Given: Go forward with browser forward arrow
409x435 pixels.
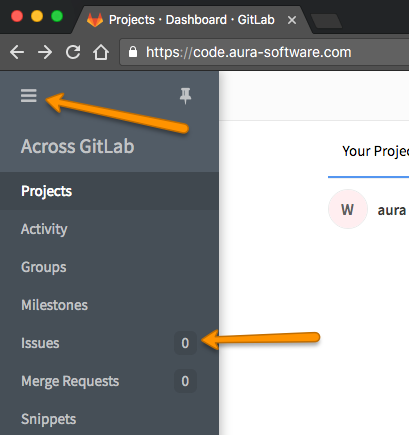Looking at the screenshot, I should [45, 52].
